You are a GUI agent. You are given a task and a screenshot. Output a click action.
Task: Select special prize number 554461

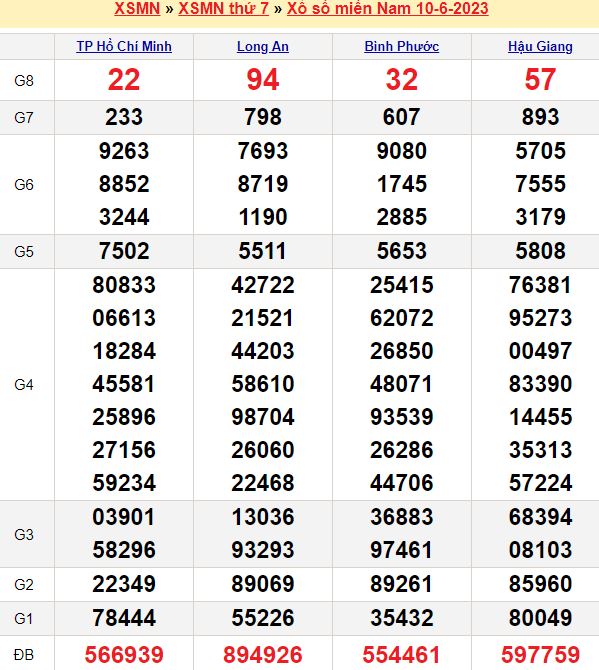(x=402, y=655)
